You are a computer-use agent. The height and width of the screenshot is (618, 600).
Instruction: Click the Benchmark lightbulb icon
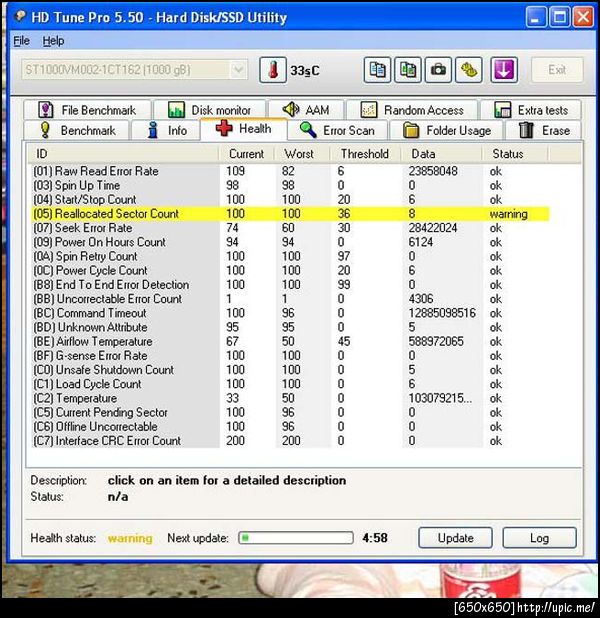(x=45, y=130)
